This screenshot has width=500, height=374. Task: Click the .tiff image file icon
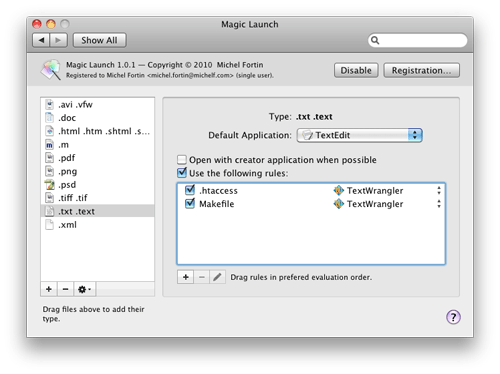[x=49, y=198]
